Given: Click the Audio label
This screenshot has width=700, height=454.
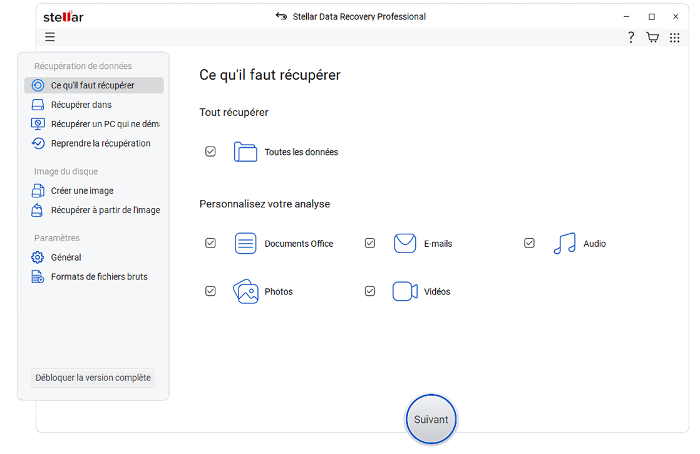Looking at the screenshot, I should (x=595, y=244).
